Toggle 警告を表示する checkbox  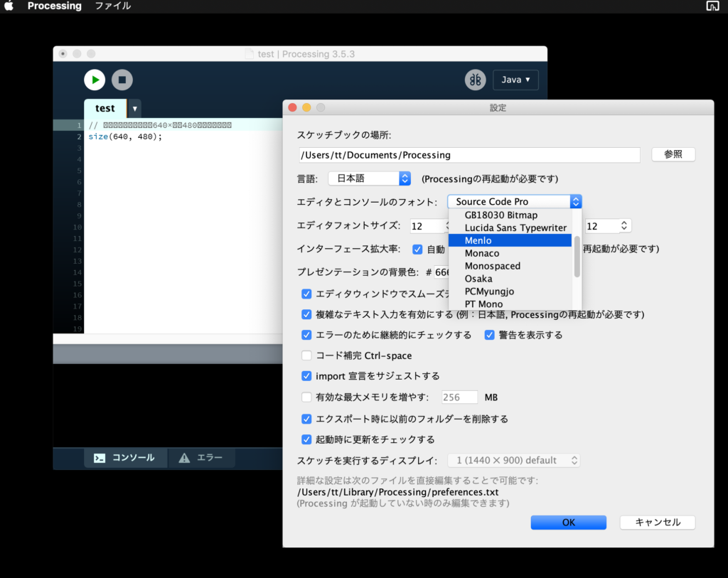click(489, 335)
